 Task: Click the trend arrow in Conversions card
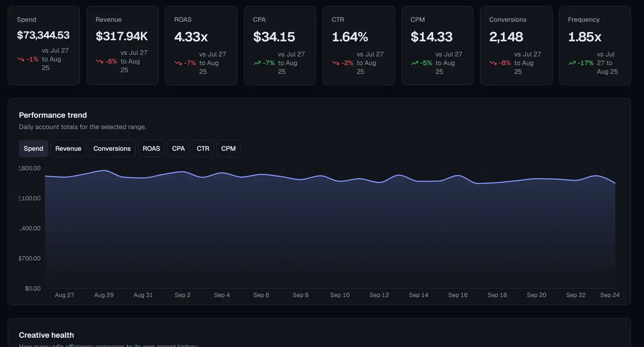coord(493,63)
